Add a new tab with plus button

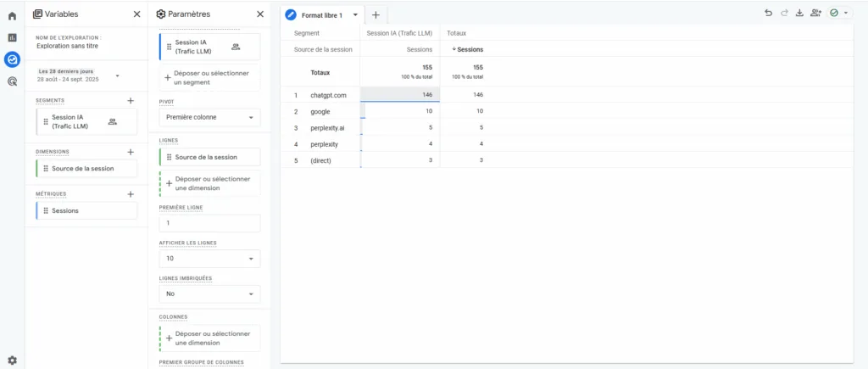[x=376, y=15]
